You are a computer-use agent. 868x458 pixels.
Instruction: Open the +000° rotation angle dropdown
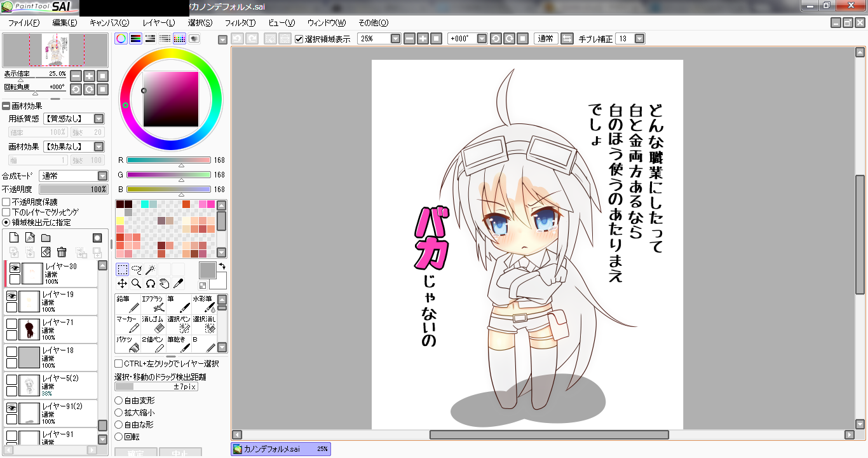(x=482, y=39)
